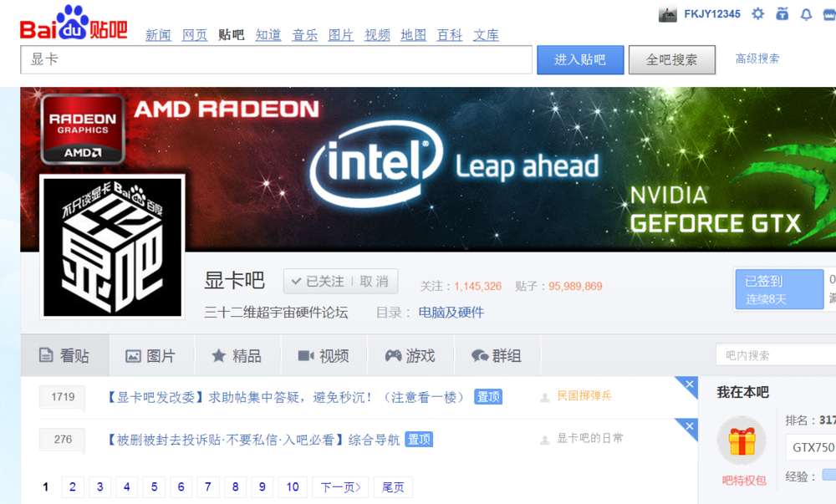The width and height of the screenshot is (836, 504).
Task: Open author profile 民国掷弹兵
Action: click(584, 396)
